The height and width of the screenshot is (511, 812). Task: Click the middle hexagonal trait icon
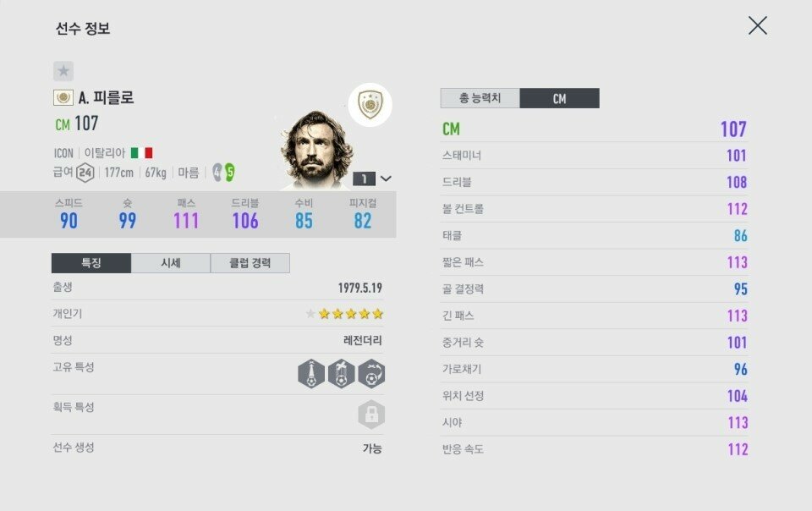pos(341,374)
